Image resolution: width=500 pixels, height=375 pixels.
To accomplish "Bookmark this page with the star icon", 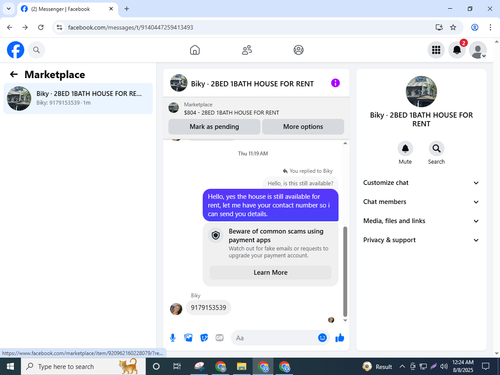I will [x=453, y=27].
